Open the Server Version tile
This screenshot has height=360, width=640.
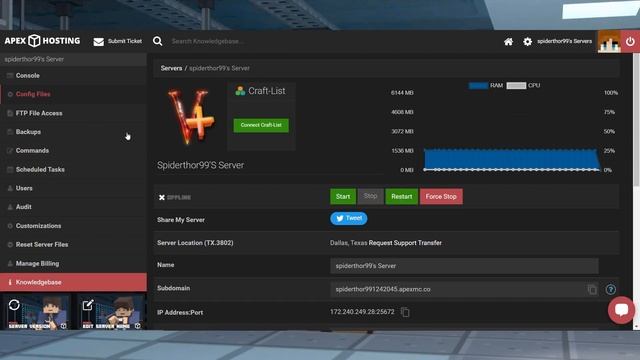38,312
